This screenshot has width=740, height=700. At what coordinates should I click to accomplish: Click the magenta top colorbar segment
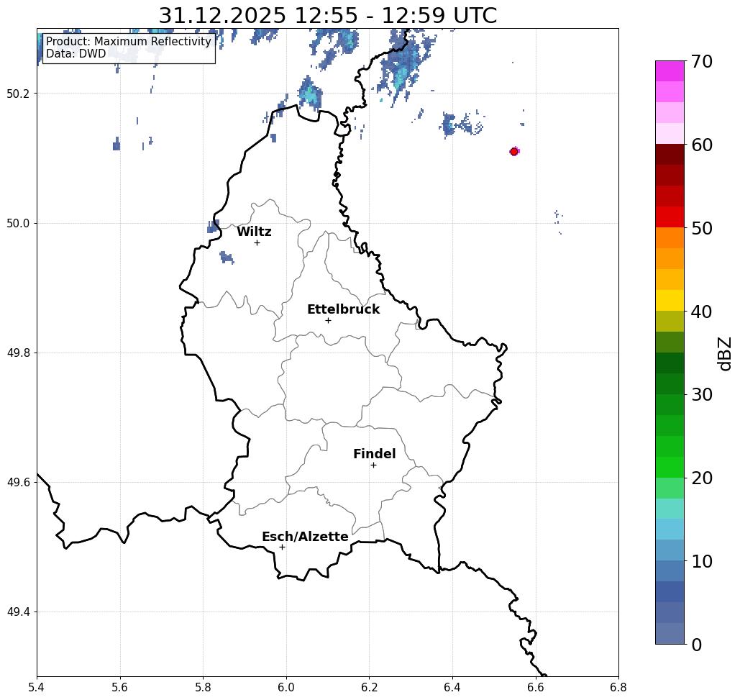[670, 71]
